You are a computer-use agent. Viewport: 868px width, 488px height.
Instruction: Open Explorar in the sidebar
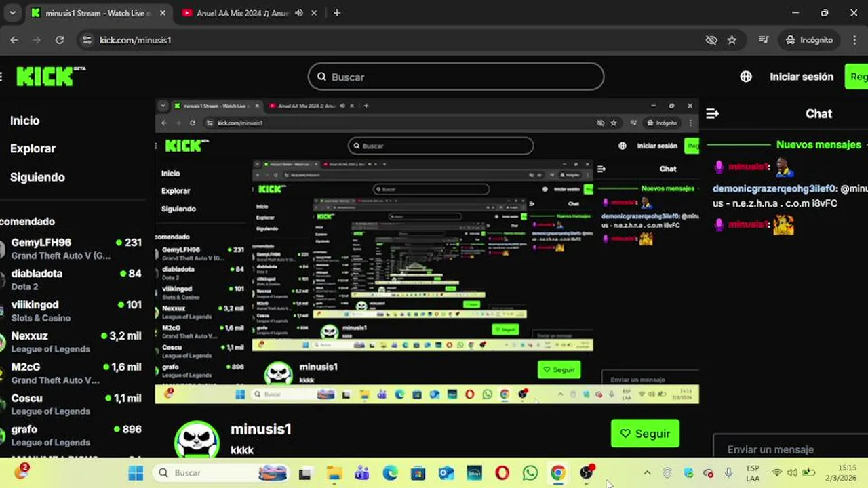click(x=33, y=148)
